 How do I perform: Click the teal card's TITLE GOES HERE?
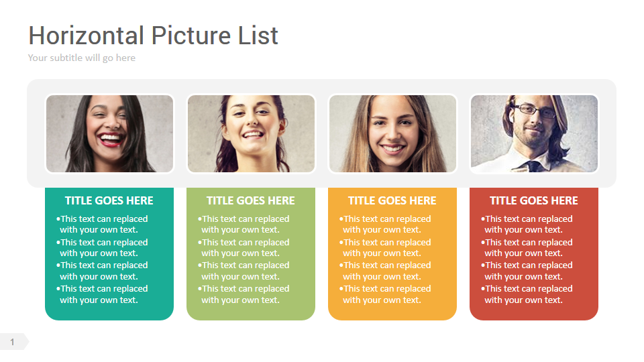click(109, 200)
